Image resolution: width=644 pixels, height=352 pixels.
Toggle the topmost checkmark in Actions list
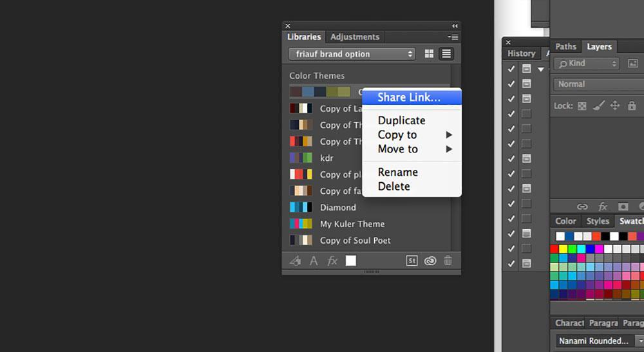(x=511, y=69)
